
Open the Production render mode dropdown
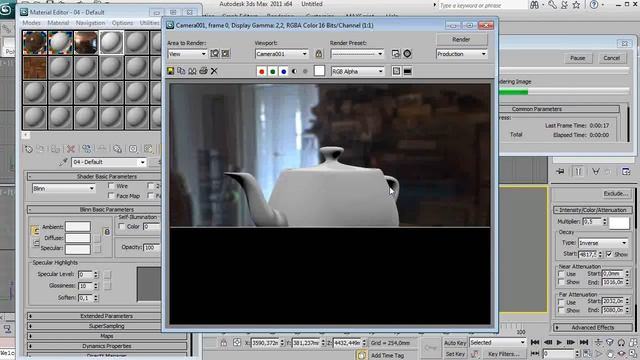461,54
